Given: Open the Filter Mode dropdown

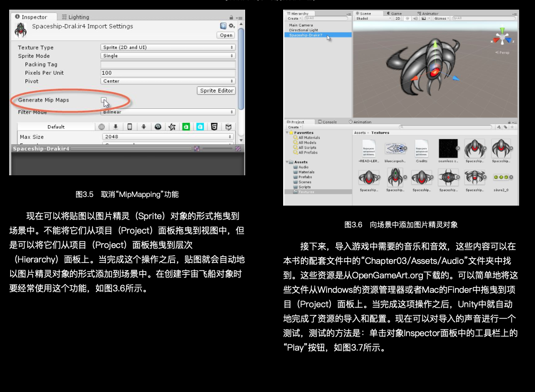Looking at the screenshot, I should (x=168, y=112).
